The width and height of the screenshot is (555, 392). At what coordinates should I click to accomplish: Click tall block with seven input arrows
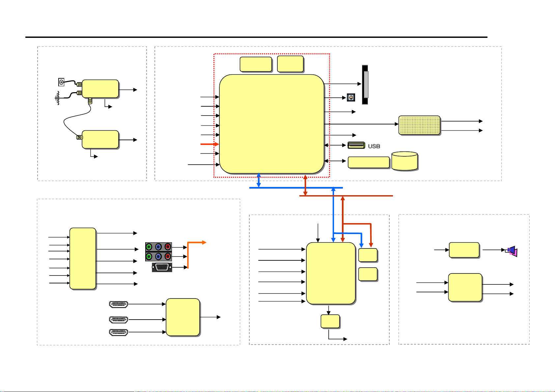[x=83, y=259]
